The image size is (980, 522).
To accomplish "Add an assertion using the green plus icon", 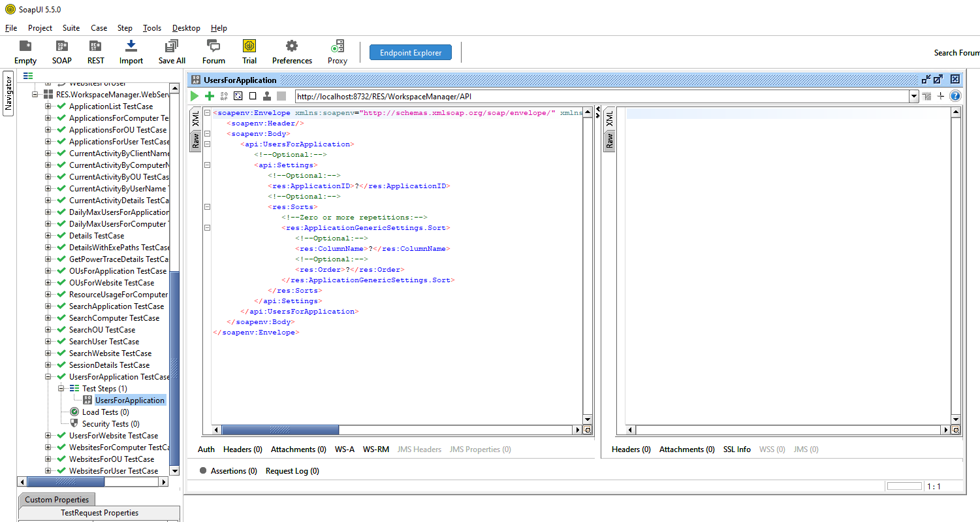I will (209, 95).
